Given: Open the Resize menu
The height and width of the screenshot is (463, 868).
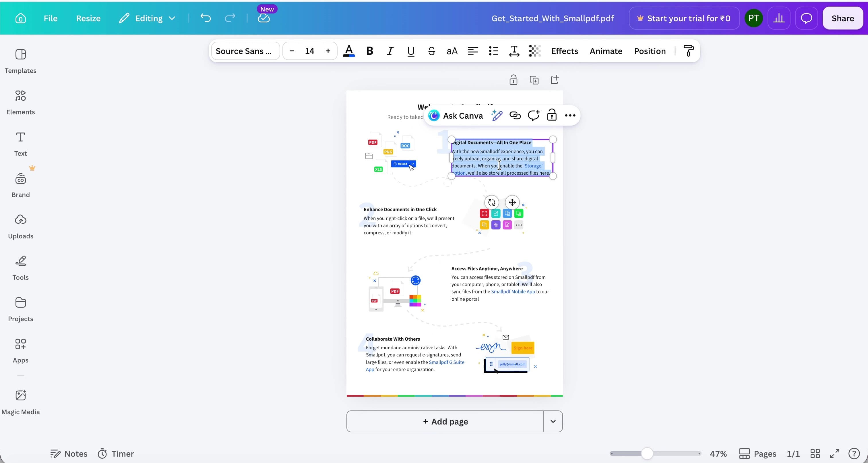Looking at the screenshot, I should click(88, 18).
